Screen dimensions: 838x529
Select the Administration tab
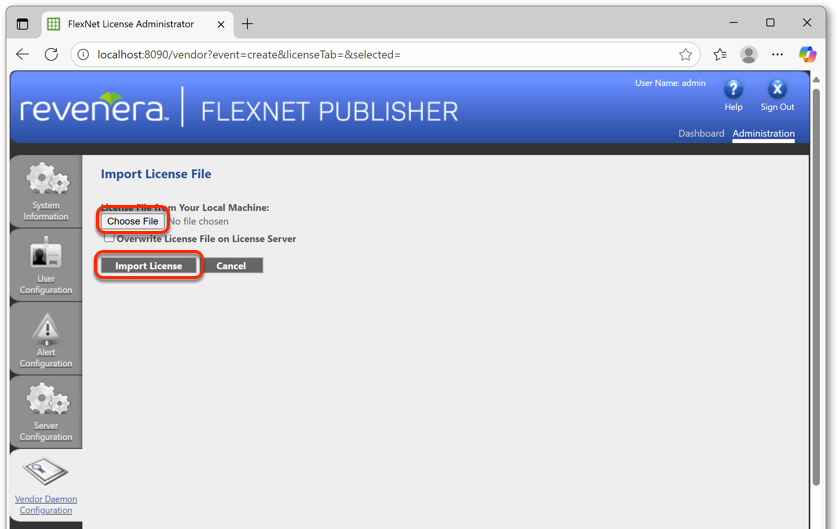pyautogui.click(x=763, y=134)
